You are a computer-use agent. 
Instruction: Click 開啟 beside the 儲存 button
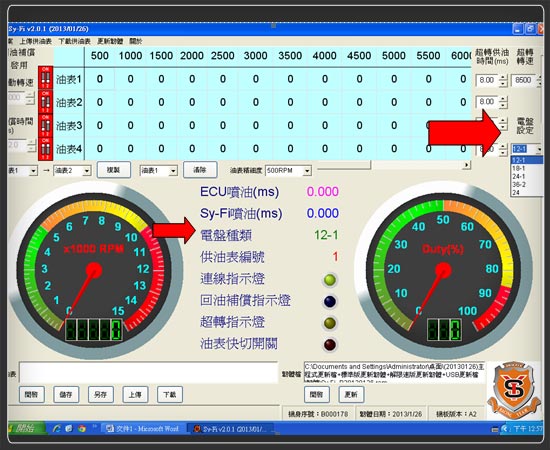click(32, 395)
